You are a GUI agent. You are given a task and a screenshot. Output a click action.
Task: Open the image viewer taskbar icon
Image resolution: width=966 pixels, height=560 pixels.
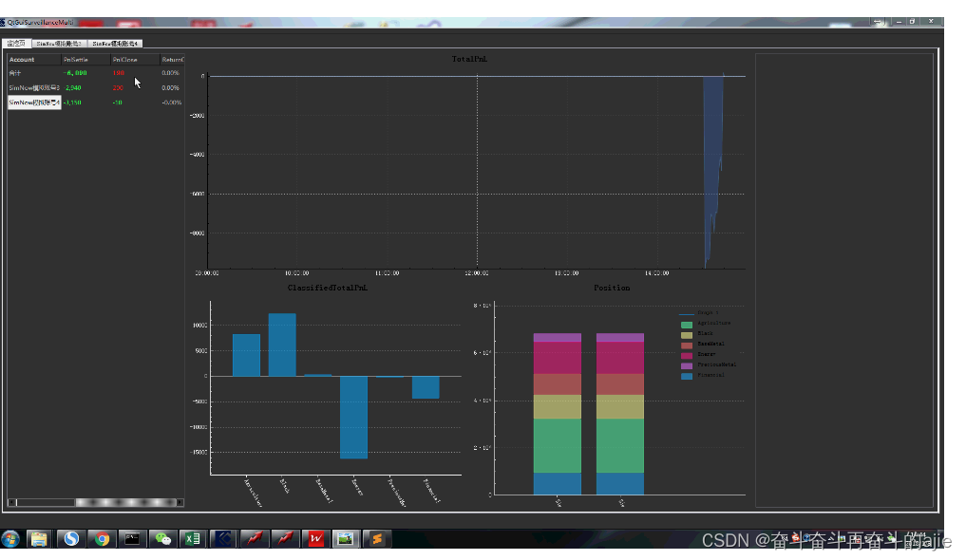(346, 539)
